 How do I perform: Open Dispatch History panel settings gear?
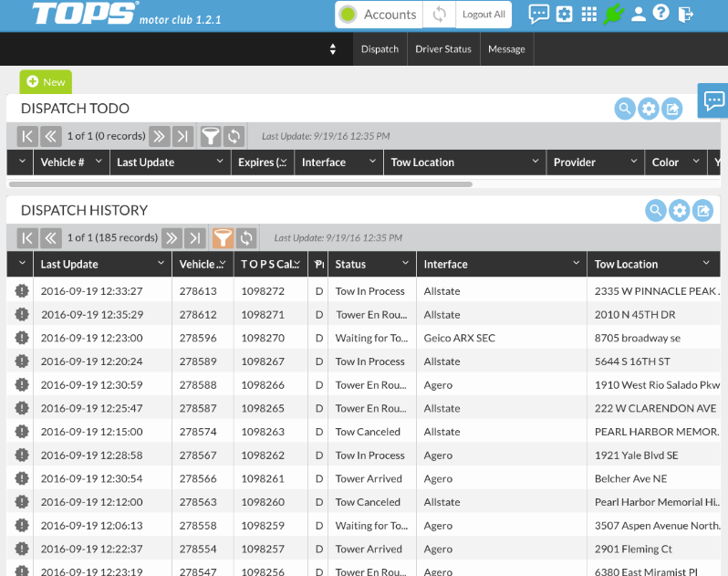(x=680, y=211)
